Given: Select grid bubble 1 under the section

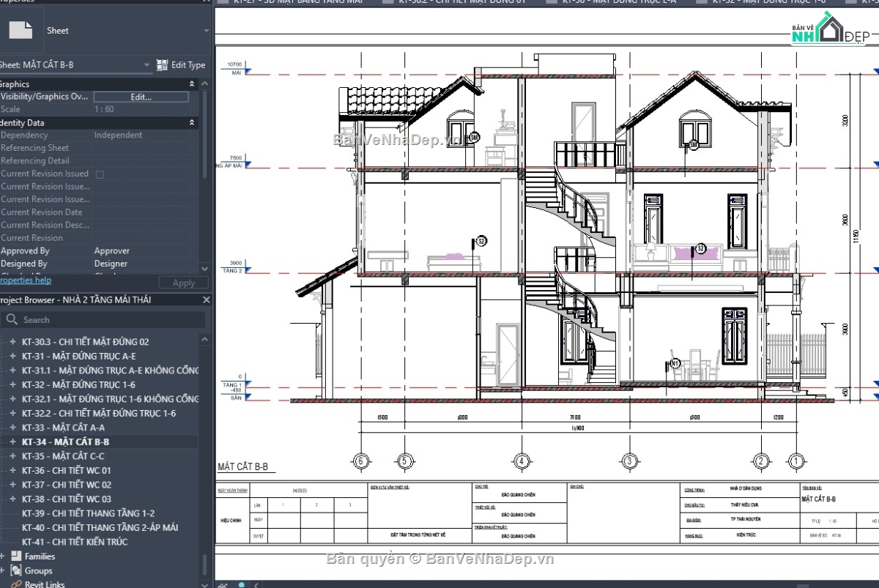Looking at the screenshot, I should 796,461.
